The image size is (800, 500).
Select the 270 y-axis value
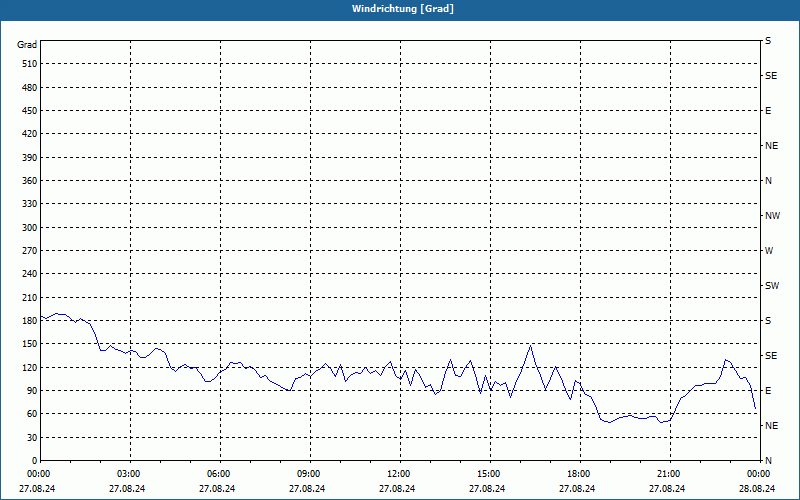click(x=30, y=251)
